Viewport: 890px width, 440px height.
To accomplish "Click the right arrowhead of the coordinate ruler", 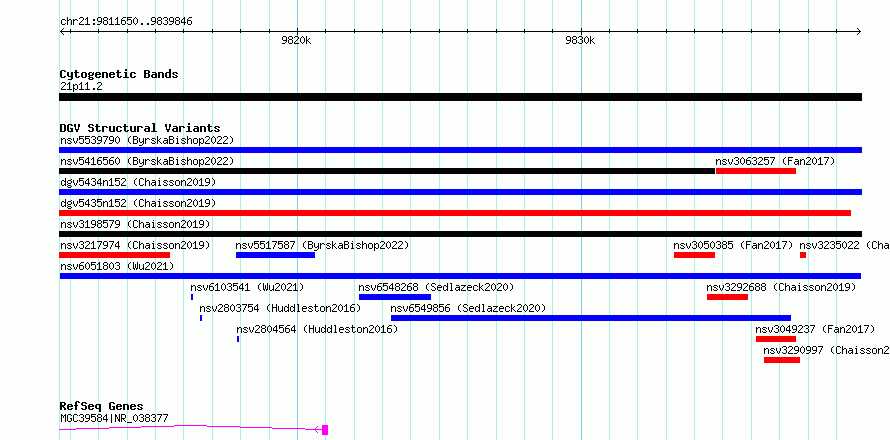I will pyautogui.click(x=859, y=31).
